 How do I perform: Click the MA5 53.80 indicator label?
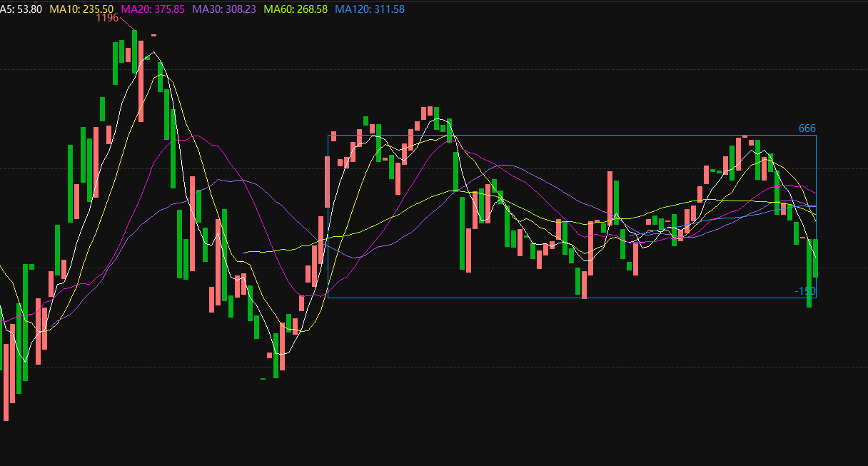[x=21, y=9]
